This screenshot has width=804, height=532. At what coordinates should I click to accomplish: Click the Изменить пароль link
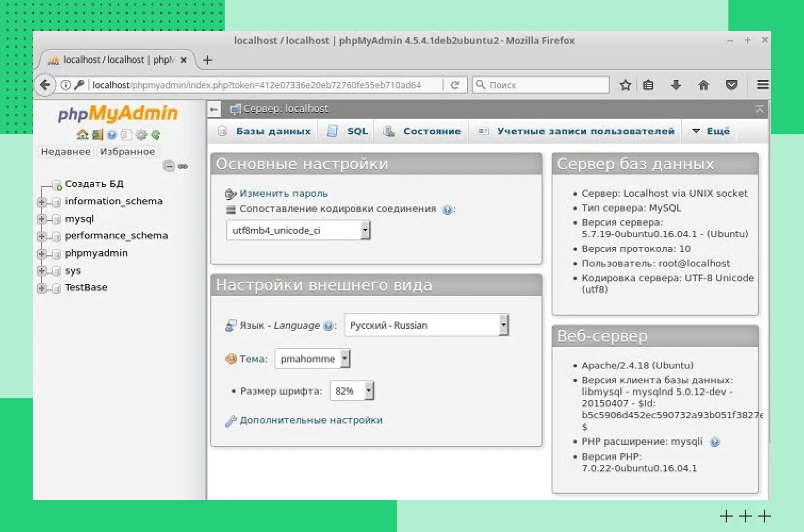tap(283, 194)
